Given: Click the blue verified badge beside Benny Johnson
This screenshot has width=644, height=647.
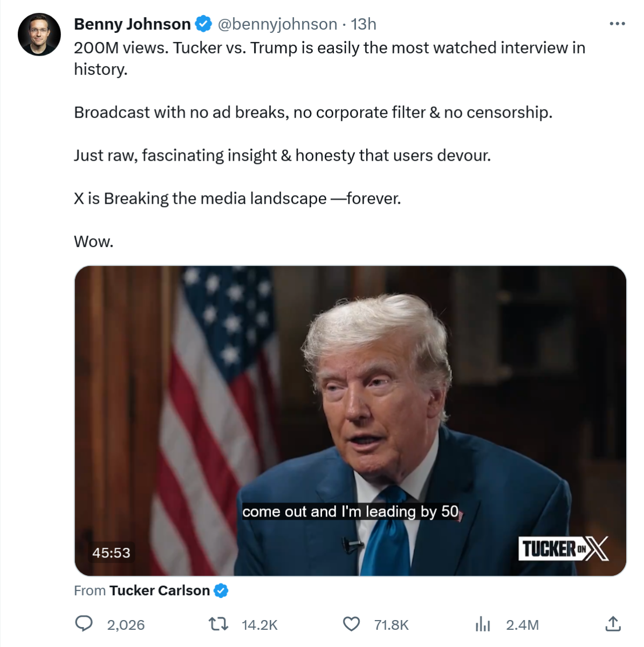Looking at the screenshot, I should [x=203, y=24].
